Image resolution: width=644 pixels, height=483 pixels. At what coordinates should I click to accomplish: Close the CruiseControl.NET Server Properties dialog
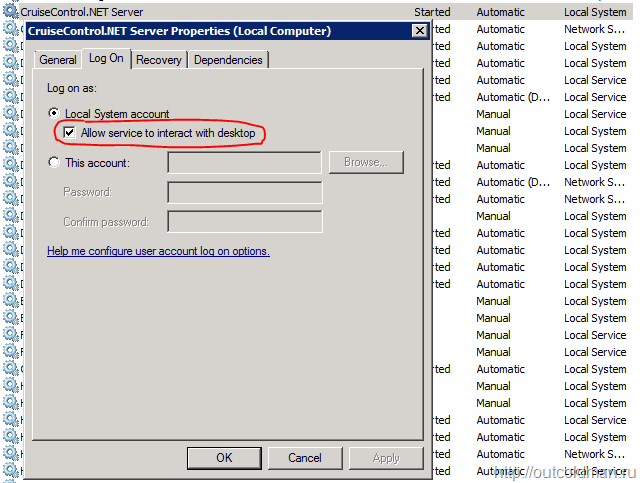tap(419, 31)
